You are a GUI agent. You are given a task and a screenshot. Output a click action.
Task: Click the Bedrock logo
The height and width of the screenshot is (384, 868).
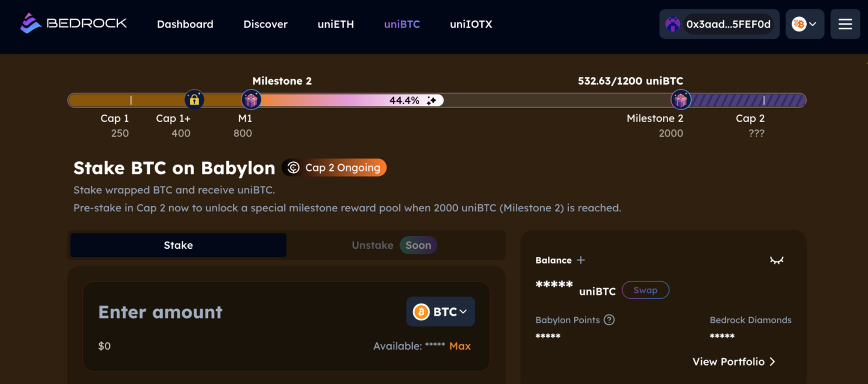click(73, 23)
